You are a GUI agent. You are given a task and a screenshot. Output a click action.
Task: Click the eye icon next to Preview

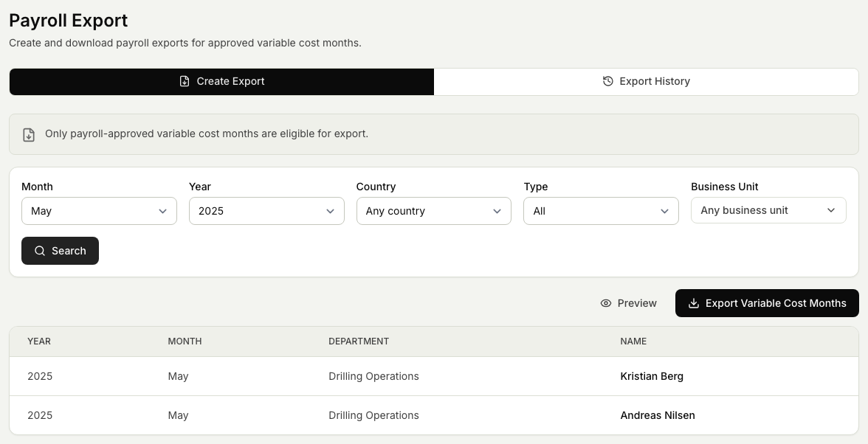coord(605,303)
